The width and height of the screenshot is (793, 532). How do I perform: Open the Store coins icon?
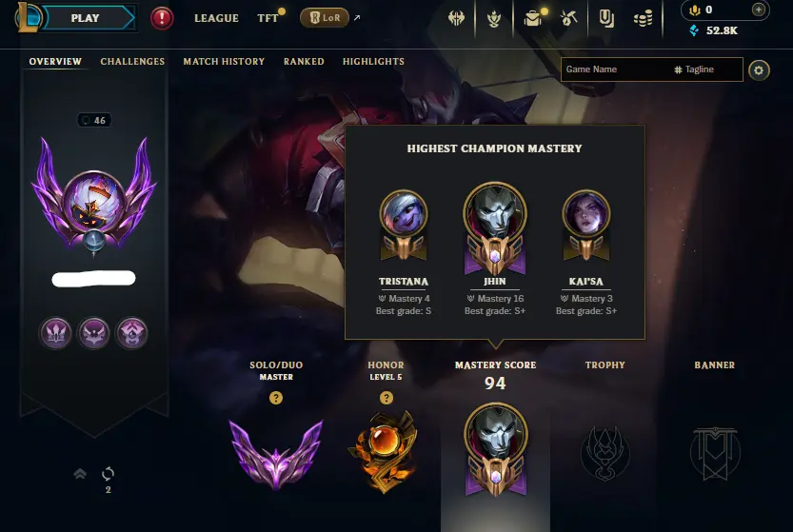[644, 19]
